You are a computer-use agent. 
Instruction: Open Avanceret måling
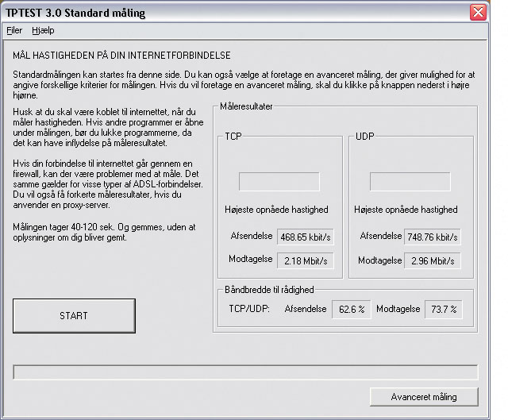(424, 397)
